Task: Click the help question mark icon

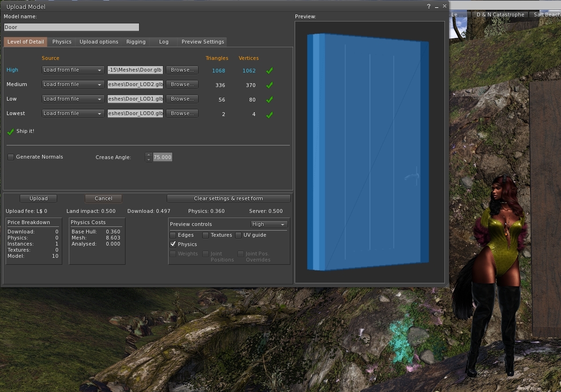Action: click(x=429, y=7)
